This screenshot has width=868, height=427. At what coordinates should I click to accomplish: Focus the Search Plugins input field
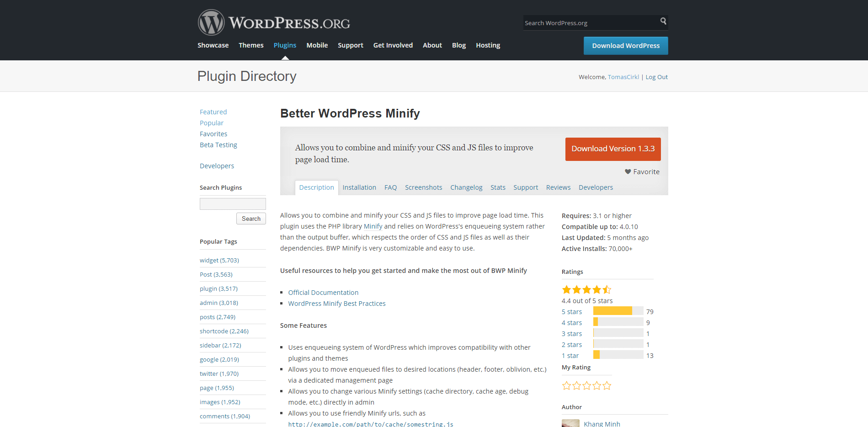[233, 204]
